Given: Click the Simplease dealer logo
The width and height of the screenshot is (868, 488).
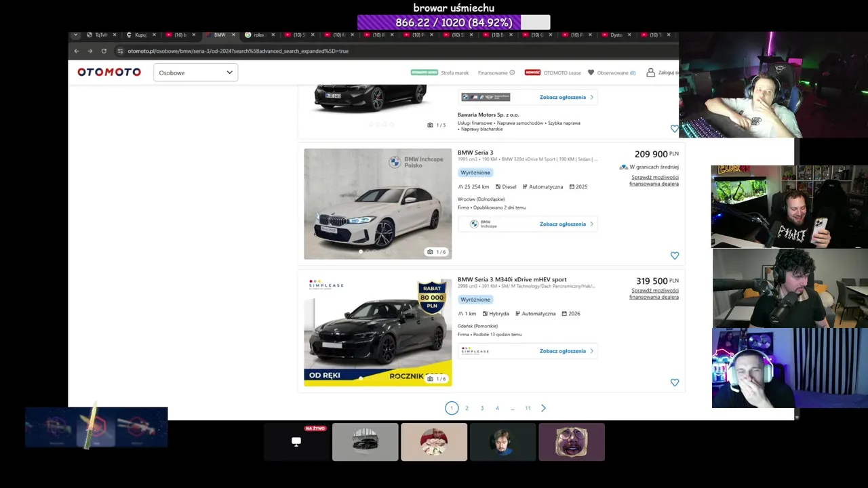Looking at the screenshot, I should 475,350.
